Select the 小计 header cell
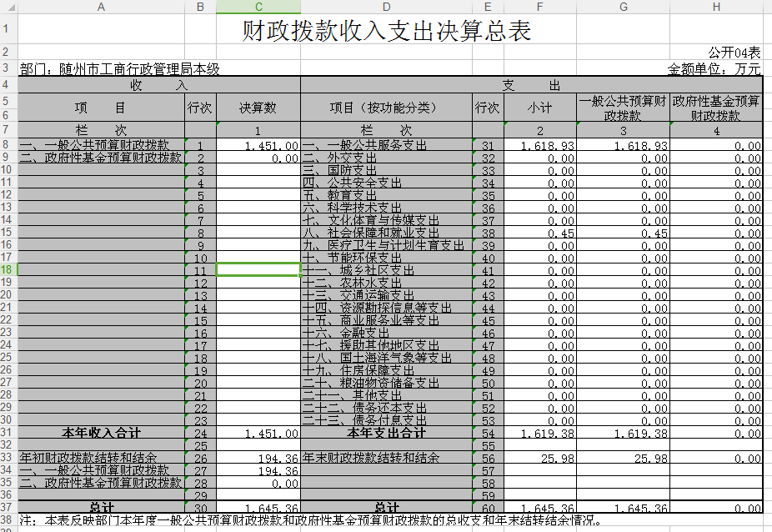The width and height of the screenshot is (772, 532). click(x=540, y=108)
